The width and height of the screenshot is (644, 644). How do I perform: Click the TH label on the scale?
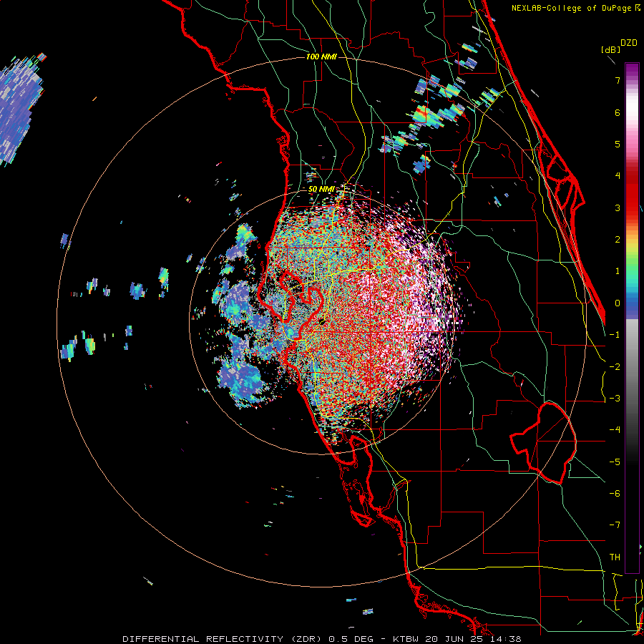pos(615,557)
